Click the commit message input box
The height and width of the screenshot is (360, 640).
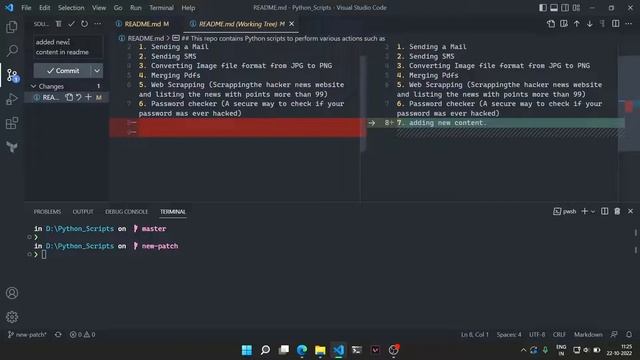[68, 47]
